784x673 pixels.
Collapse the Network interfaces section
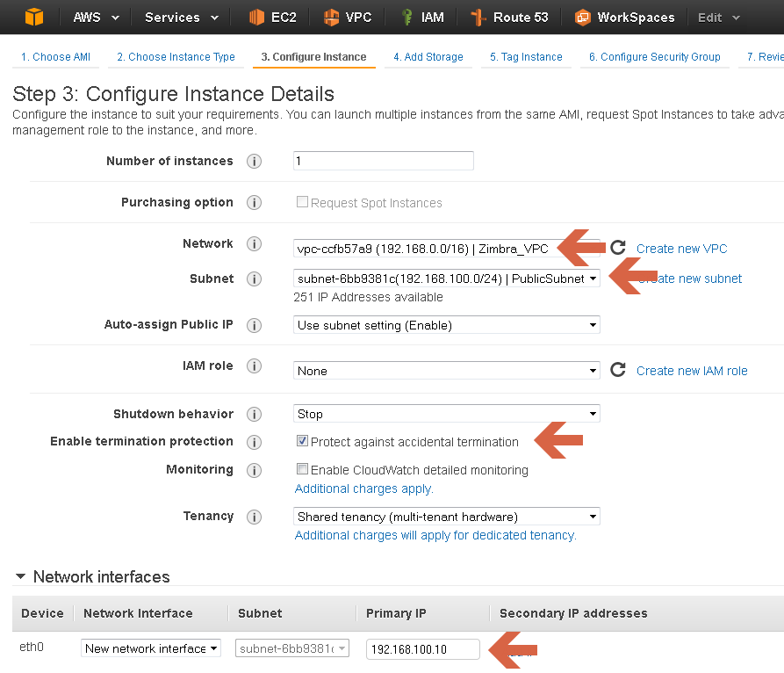20,576
